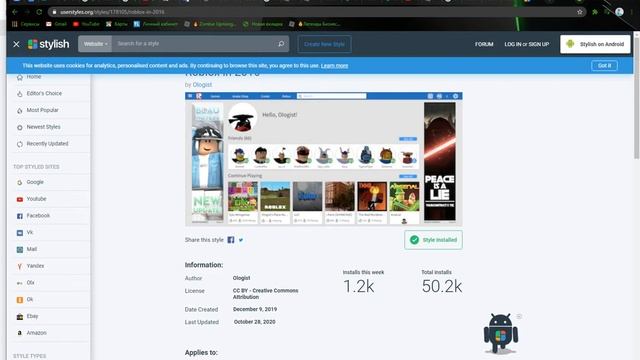This screenshot has width=640, height=360.
Task: Click the 'December 9, 2019' date text
Action: (x=255, y=309)
